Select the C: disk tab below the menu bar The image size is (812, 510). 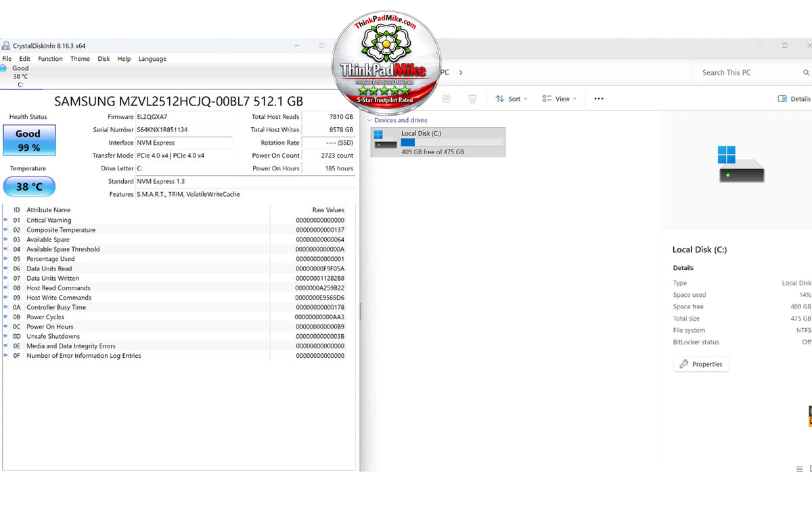pyautogui.click(x=20, y=76)
